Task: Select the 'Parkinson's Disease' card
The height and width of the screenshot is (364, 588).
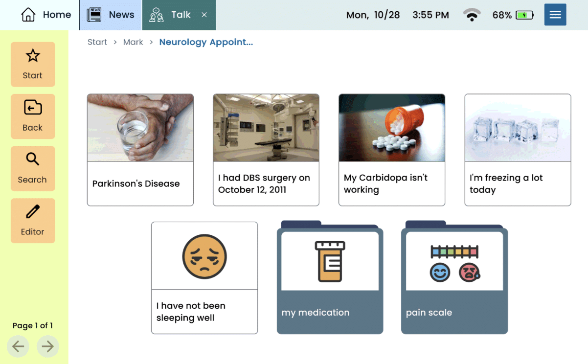Action: [140, 150]
